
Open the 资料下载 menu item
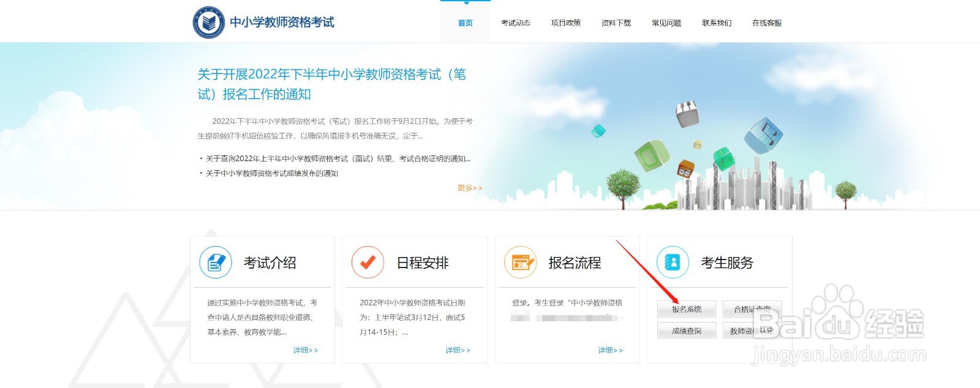click(x=616, y=23)
